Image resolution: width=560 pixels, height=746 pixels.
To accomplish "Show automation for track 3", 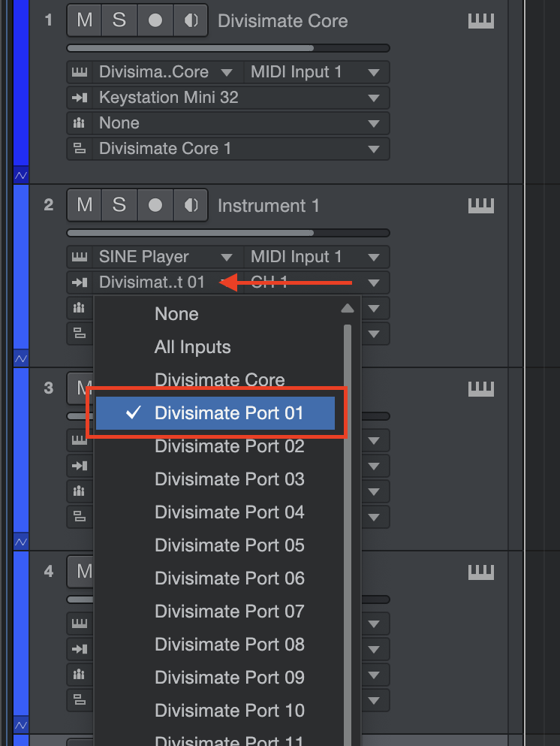I will [21, 542].
